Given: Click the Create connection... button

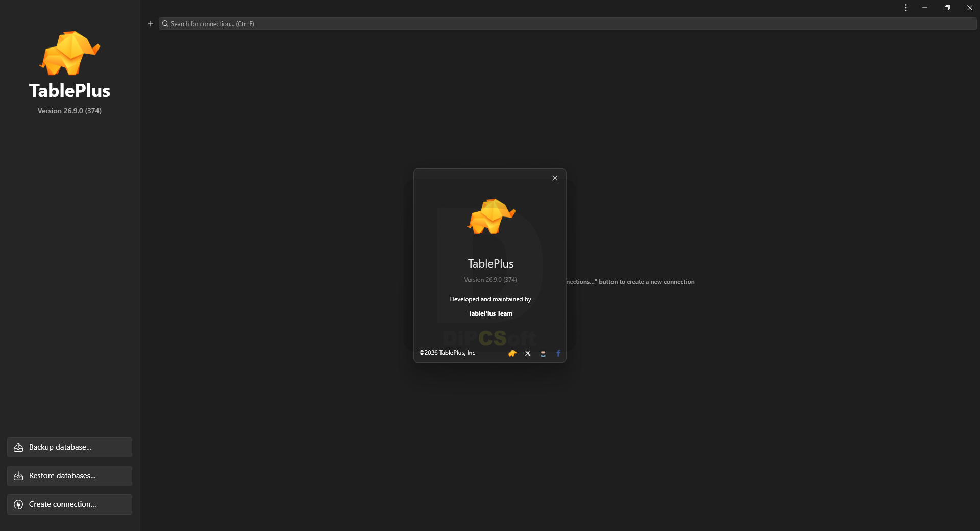Looking at the screenshot, I should (x=69, y=504).
